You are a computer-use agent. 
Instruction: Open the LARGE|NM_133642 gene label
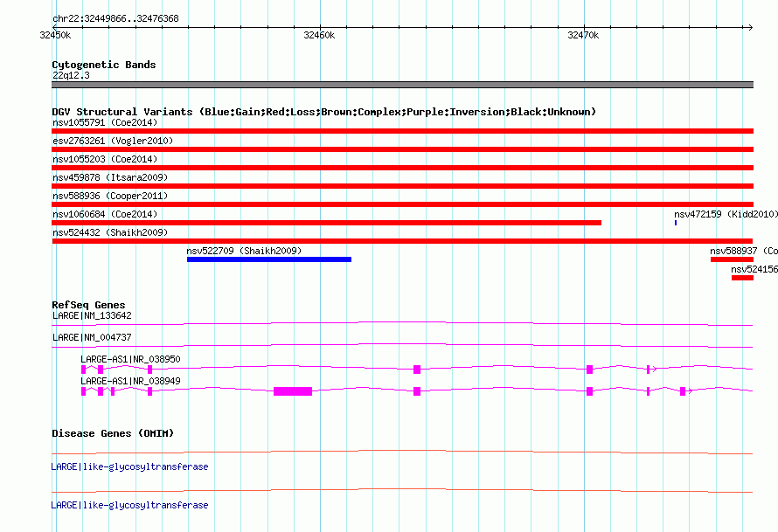tap(92, 316)
